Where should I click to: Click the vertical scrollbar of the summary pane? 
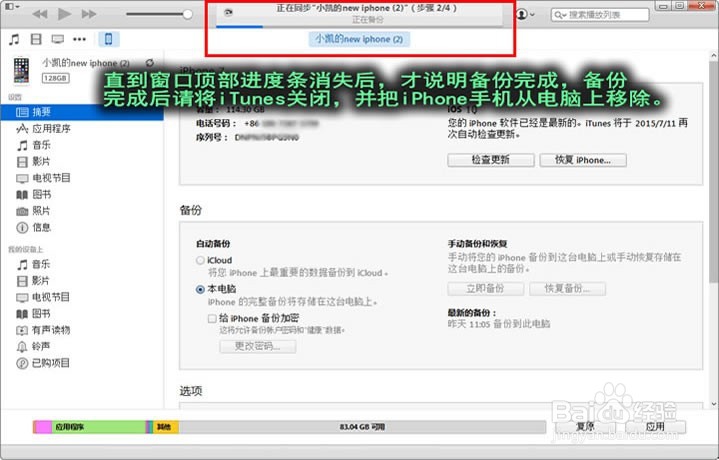pos(714,172)
